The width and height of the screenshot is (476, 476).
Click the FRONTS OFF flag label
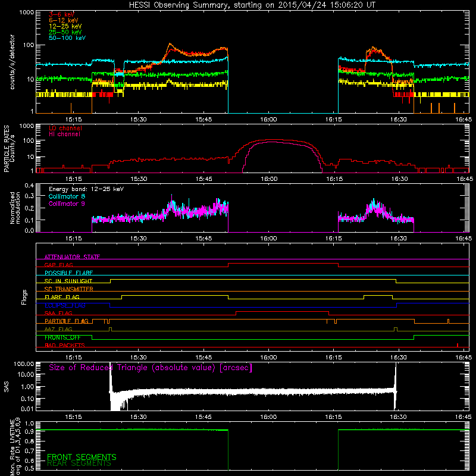[62, 337]
